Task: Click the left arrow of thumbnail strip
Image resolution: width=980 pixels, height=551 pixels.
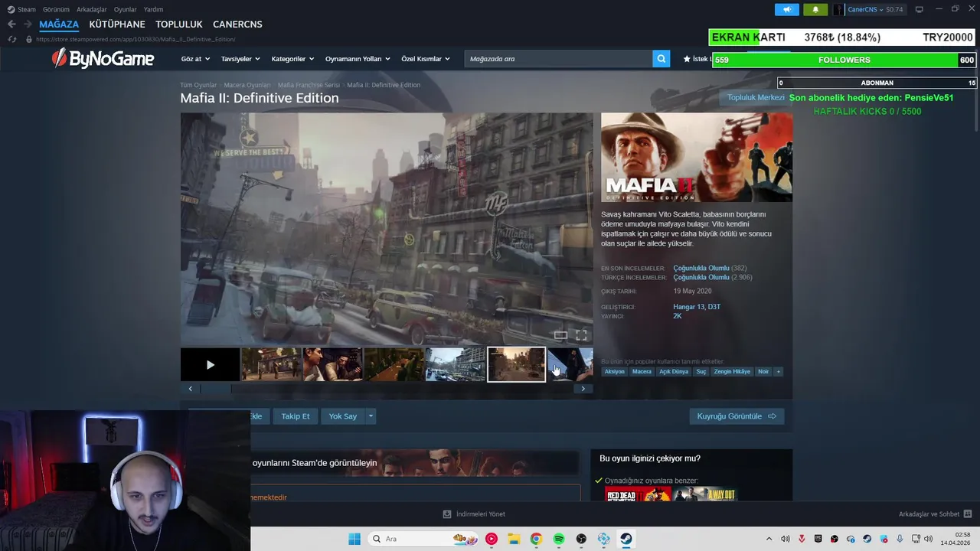Action: coord(190,389)
